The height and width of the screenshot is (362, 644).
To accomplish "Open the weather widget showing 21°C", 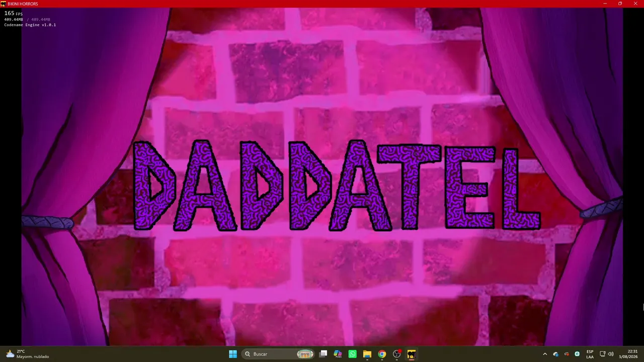I will point(27,354).
